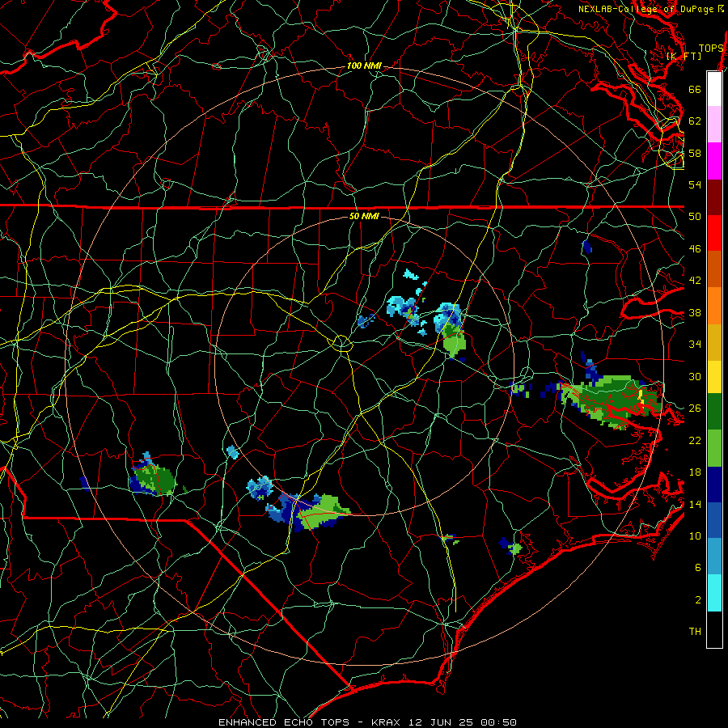728x728 pixels.
Task: Click the "50 NMI" range ring label
Action: click(364, 216)
